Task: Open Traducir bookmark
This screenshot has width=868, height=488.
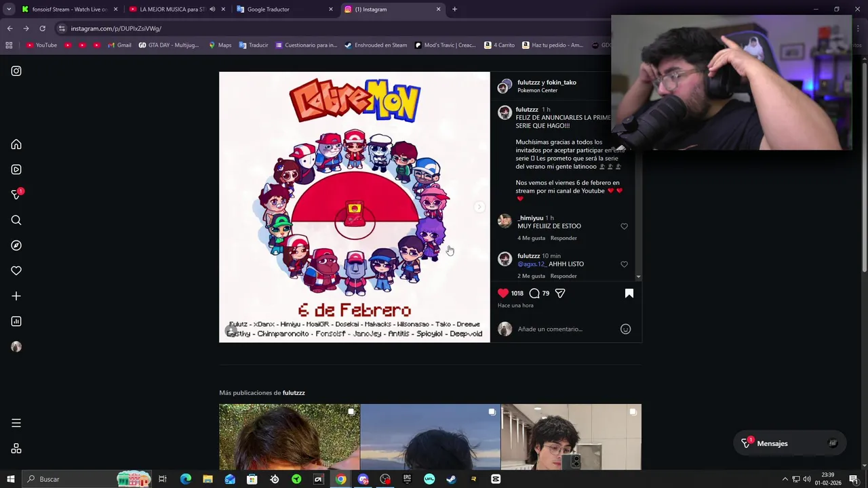Action: pos(253,45)
